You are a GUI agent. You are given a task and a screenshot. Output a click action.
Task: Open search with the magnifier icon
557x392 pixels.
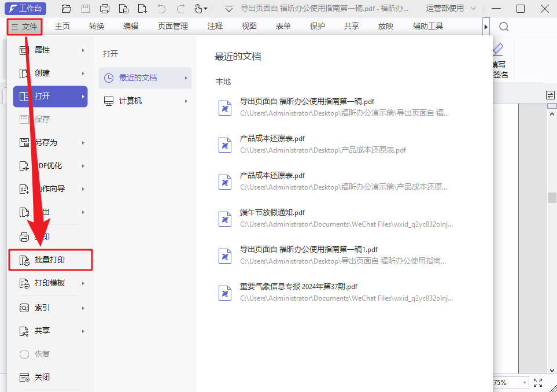(503, 26)
